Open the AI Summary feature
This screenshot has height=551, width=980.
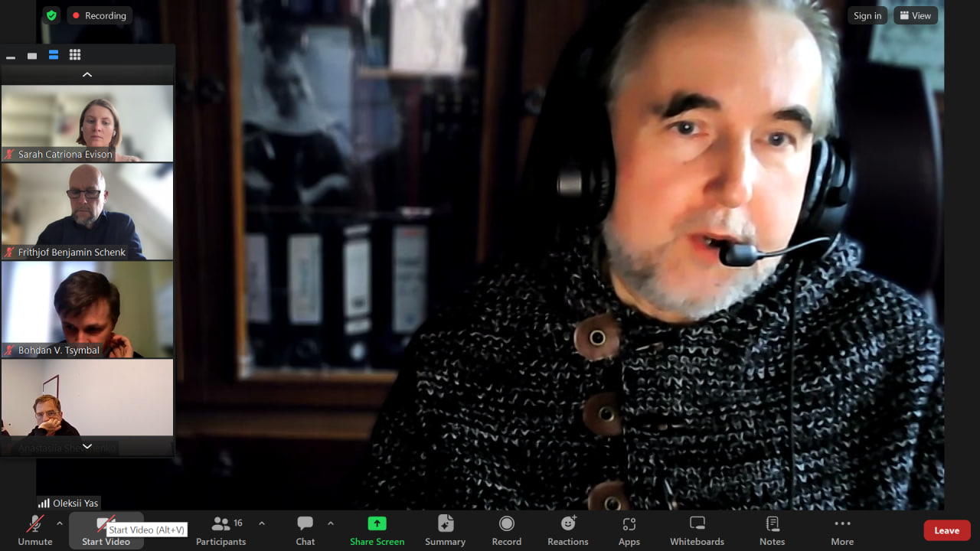point(445,530)
